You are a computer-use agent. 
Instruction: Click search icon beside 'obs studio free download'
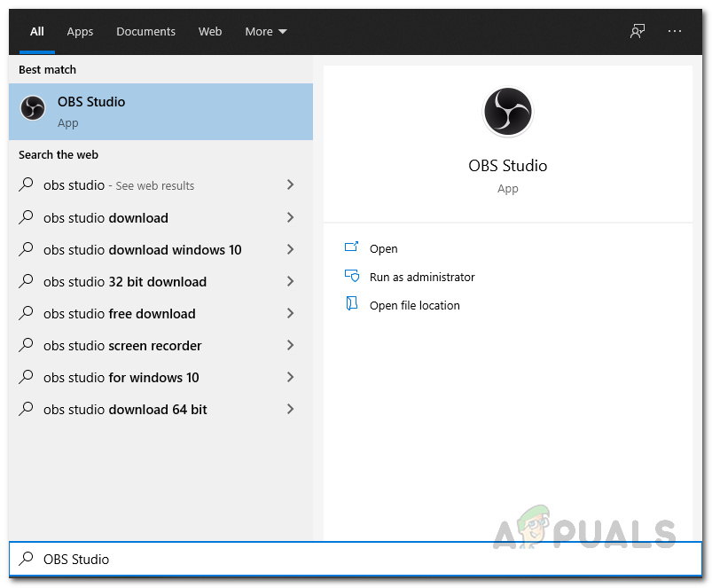pos(26,313)
